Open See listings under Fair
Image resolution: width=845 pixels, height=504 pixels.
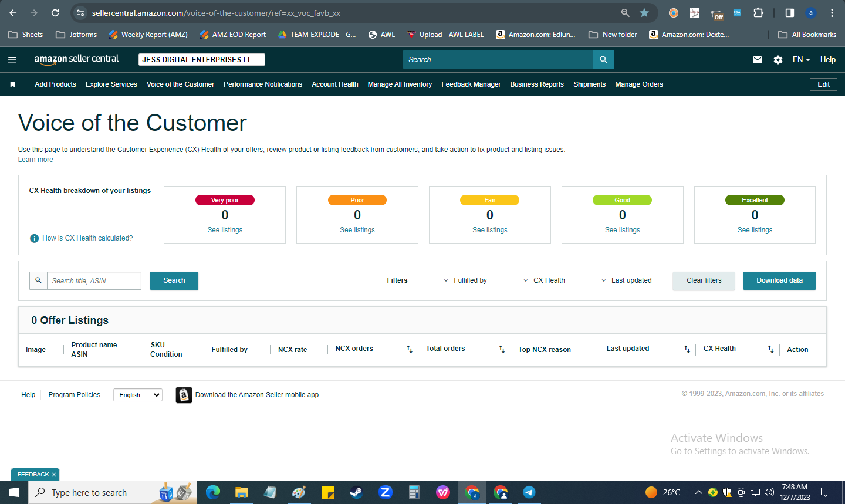[490, 230]
